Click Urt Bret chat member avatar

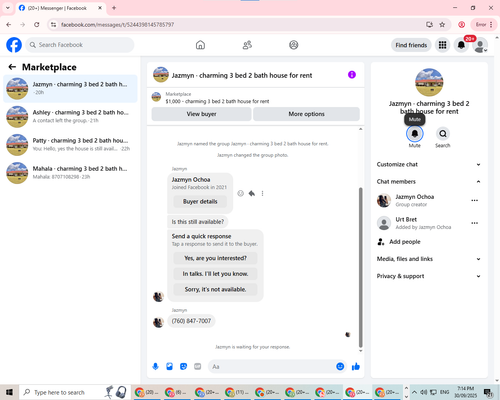384,223
